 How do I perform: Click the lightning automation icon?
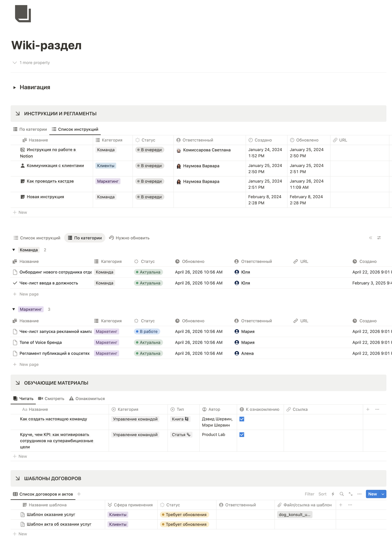click(333, 494)
